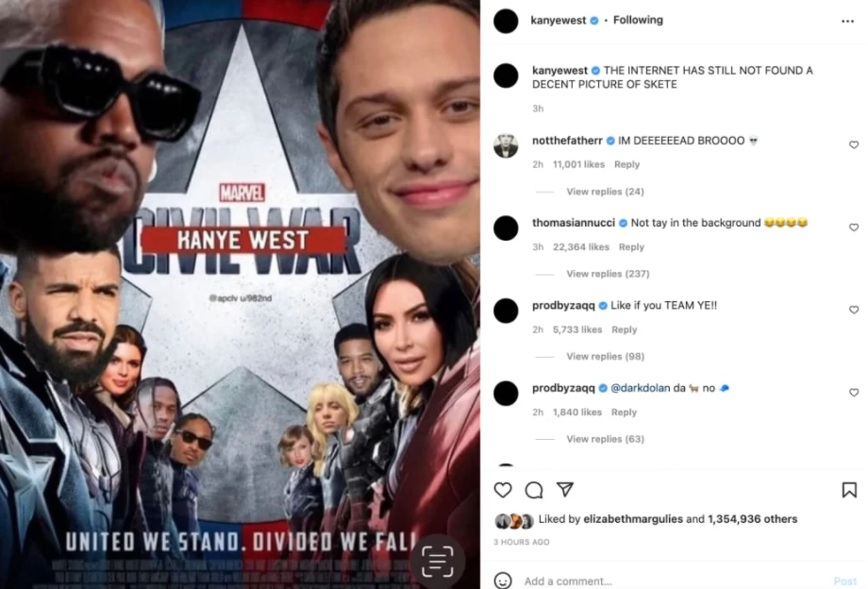
Task: Share post with paper plane icon
Action: coord(564,489)
